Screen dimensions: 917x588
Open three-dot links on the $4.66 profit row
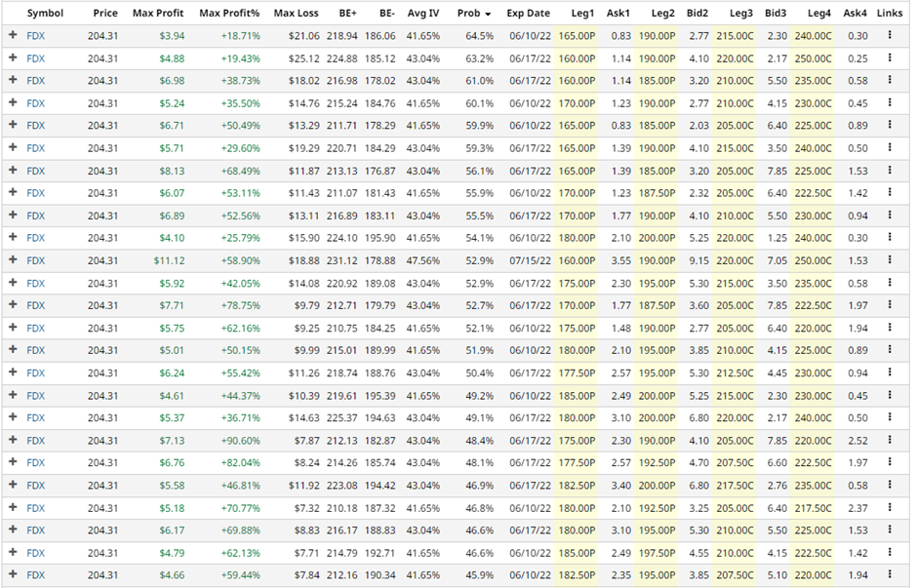890,574
